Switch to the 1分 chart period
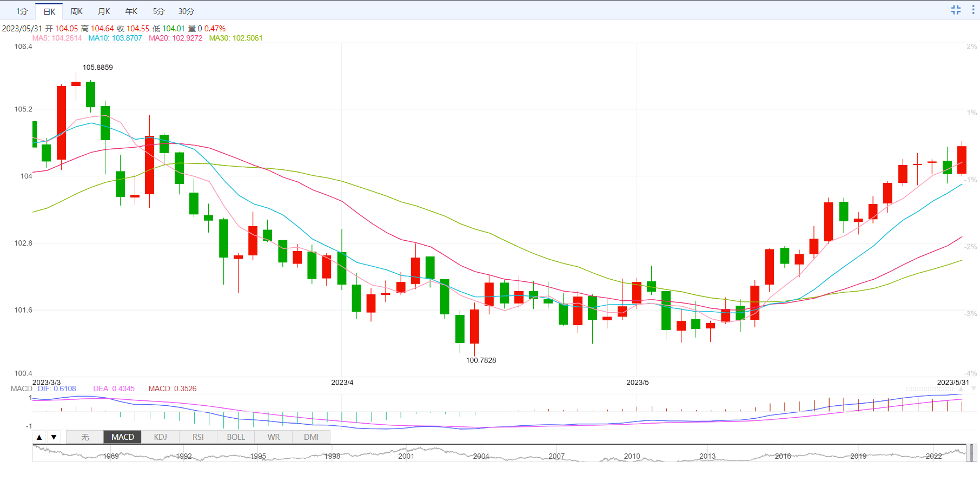 click(22, 11)
